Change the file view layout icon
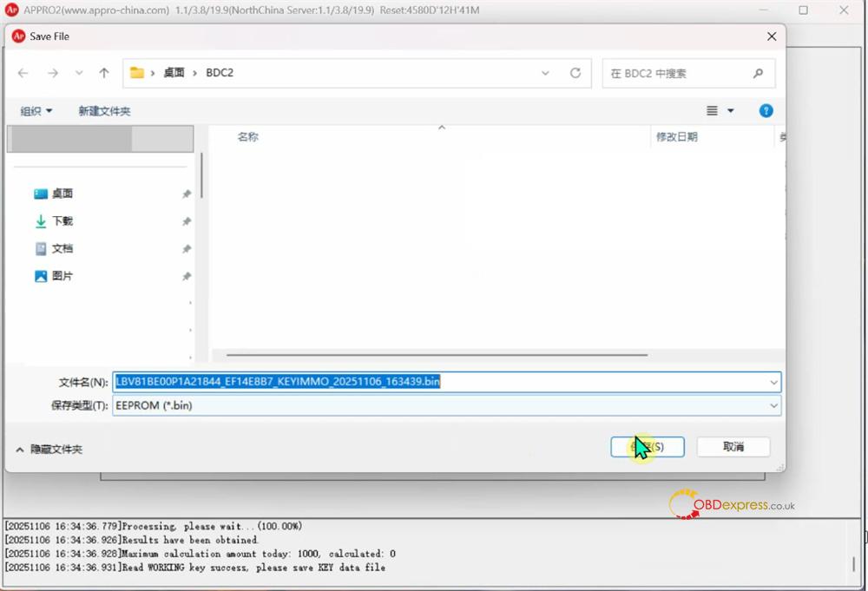The width and height of the screenshot is (868, 591). (x=713, y=111)
